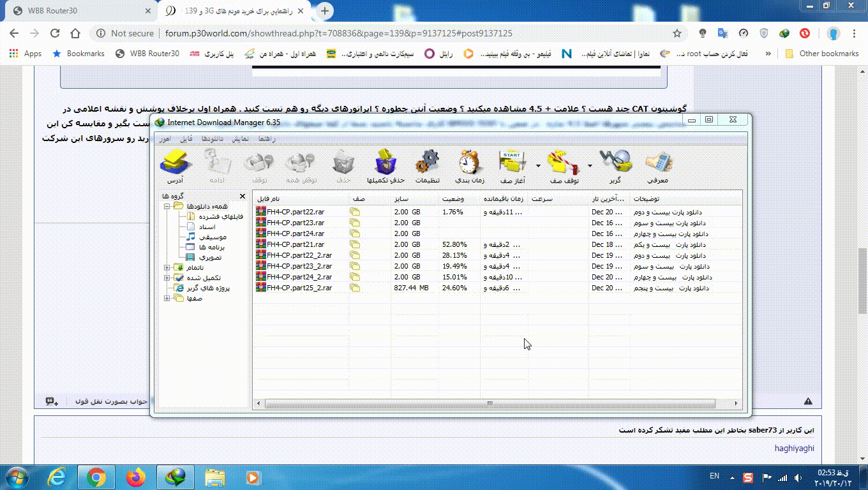Click the ادامه (Resume) toolbar icon
868x490 pixels.
click(x=217, y=166)
